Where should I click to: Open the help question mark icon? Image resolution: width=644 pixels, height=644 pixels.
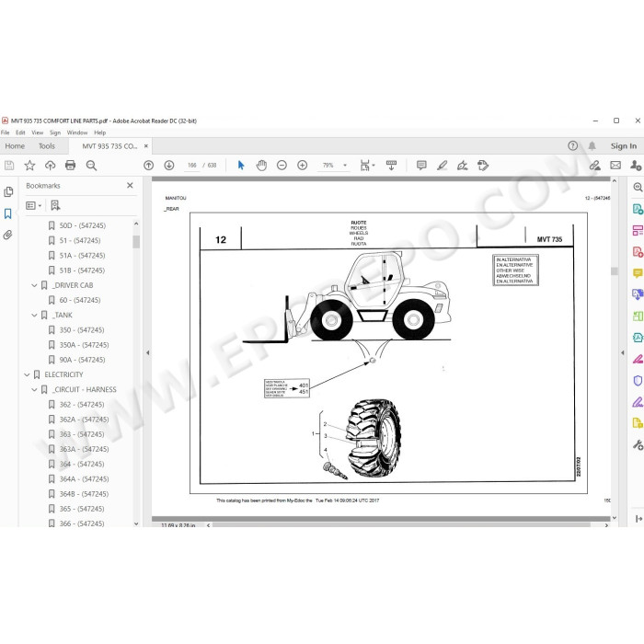click(572, 145)
